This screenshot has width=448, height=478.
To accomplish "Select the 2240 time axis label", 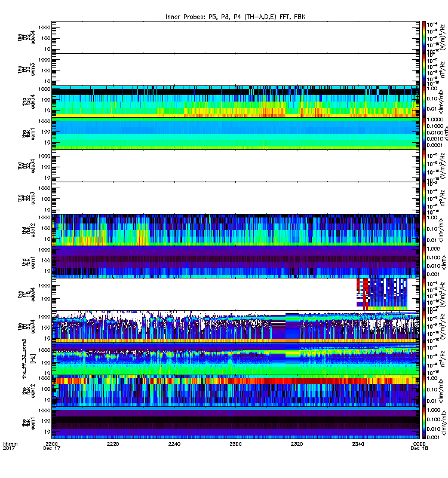I will [x=174, y=444].
